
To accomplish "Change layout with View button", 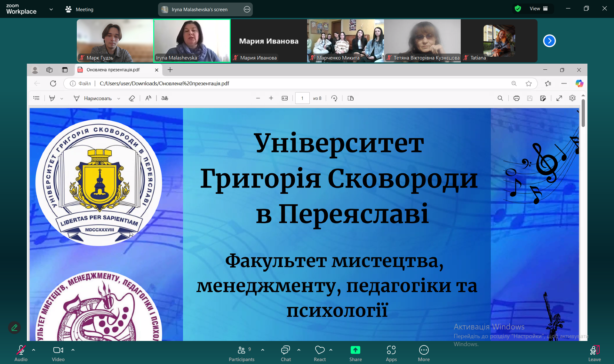I will (539, 9).
